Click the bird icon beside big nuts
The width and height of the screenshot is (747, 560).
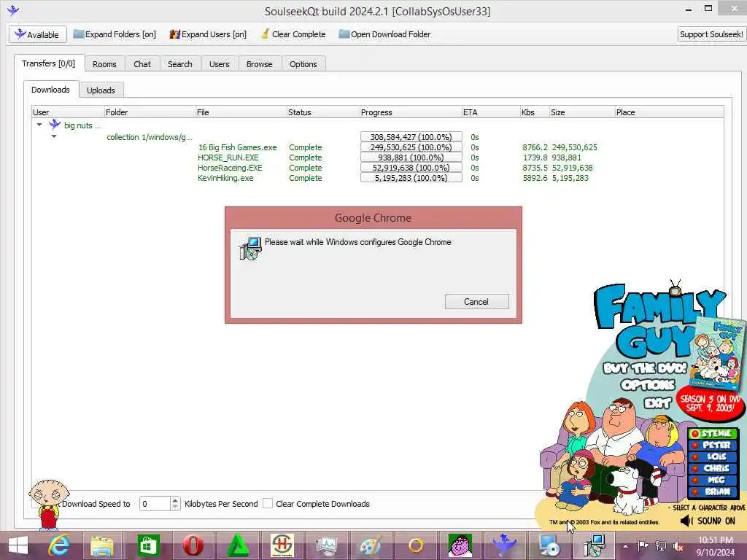click(x=55, y=125)
